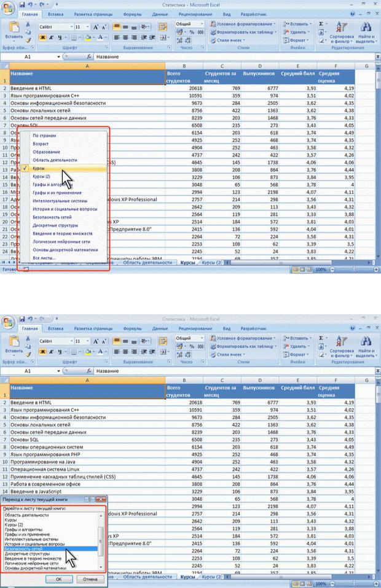Click Percent Style icon in popup-menu window
Screen dimensions: 381x588
pos(192,33)
